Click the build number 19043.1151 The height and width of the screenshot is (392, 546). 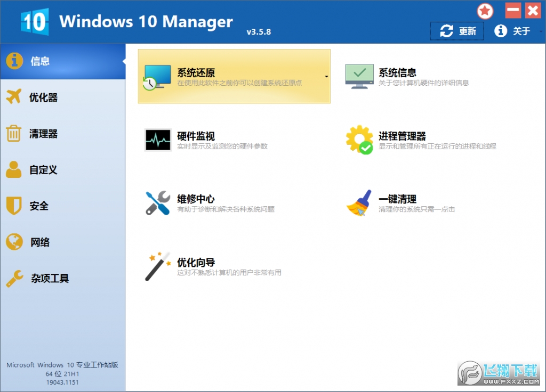tap(62, 382)
